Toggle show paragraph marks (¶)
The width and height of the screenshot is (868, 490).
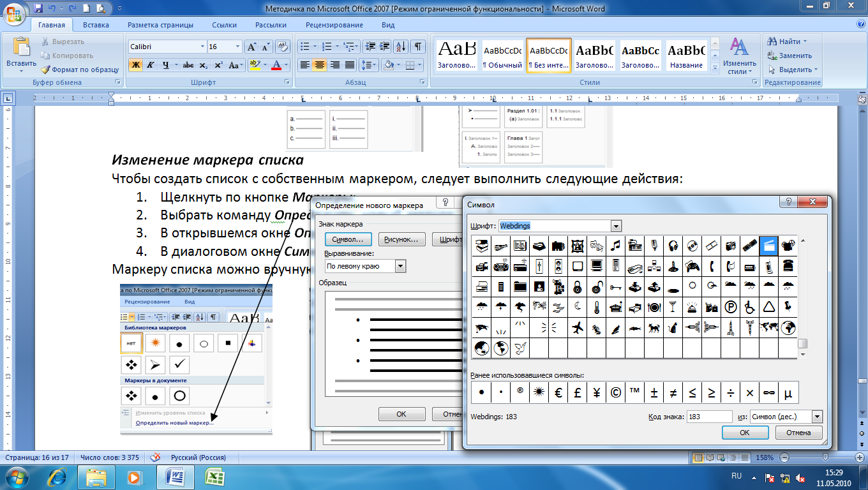coord(418,47)
